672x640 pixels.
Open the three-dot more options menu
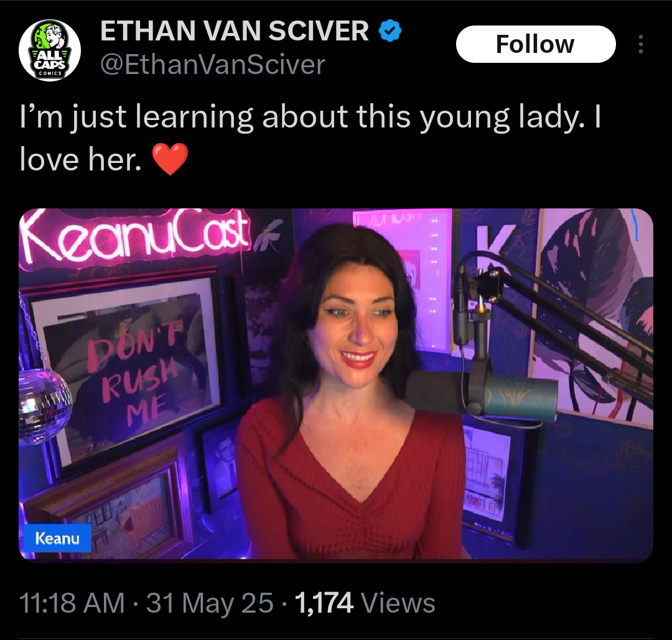[x=640, y=44]
